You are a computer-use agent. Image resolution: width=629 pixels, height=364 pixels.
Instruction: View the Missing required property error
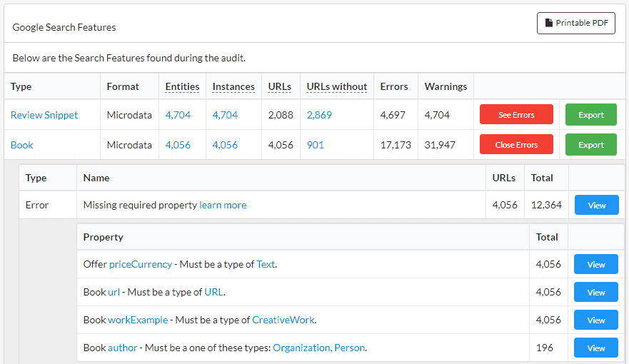[596, 206]
